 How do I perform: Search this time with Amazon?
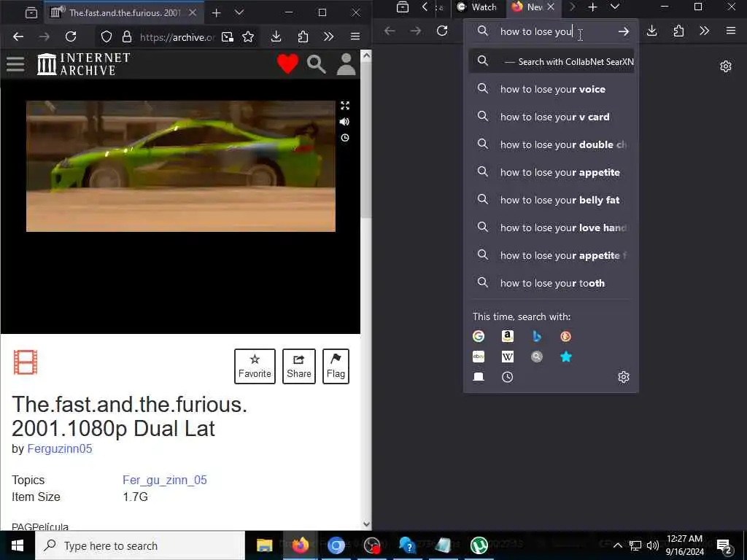(508, 336)
